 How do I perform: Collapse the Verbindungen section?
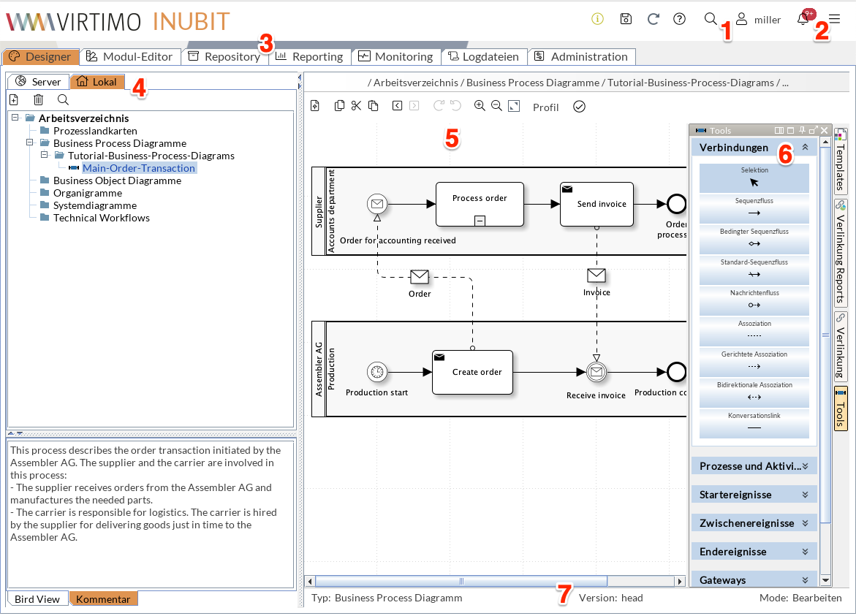pos(804,147)
